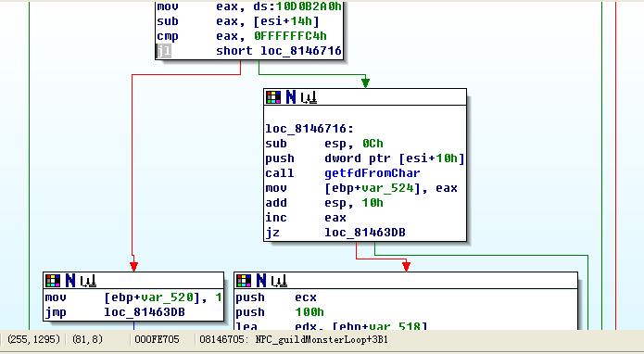
Task: Select the loc_8146716: label line
Action: pos(309,129)
